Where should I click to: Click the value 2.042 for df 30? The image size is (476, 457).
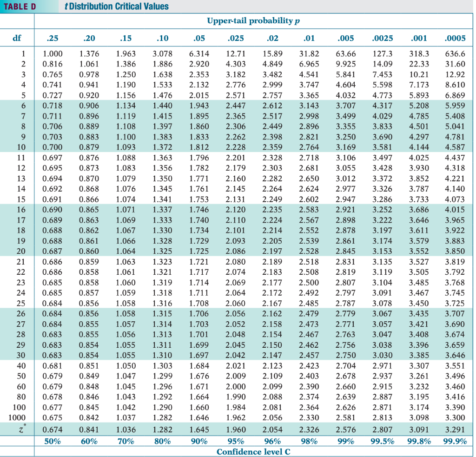[236, 355]
